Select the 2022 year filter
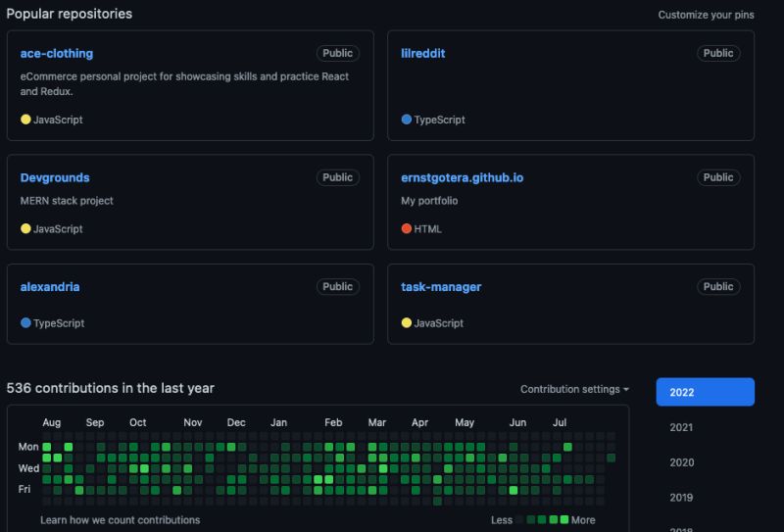The height and width of the screenshot is (532, 784). [705, 392]
